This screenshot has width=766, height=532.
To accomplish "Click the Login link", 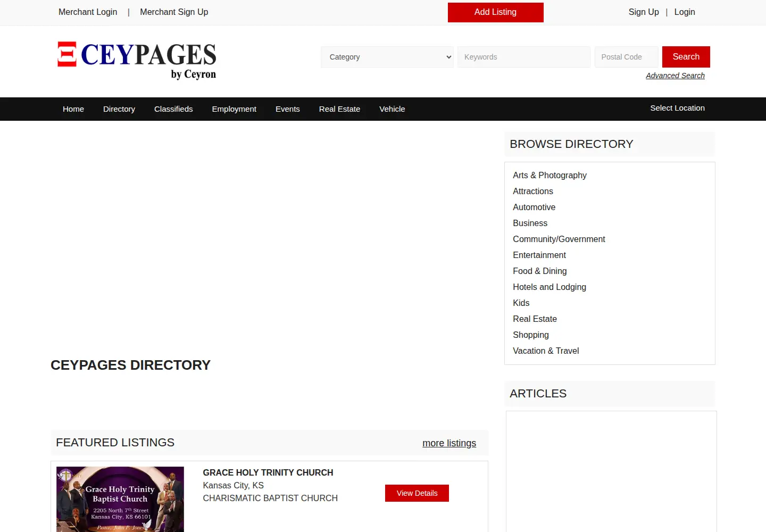I will click(x=685, y=12).
